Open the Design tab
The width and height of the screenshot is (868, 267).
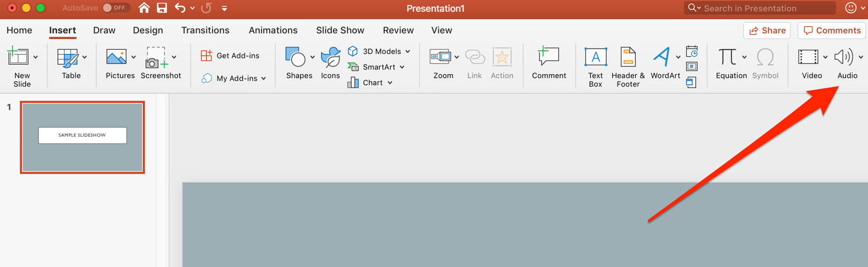click(148, 30)
